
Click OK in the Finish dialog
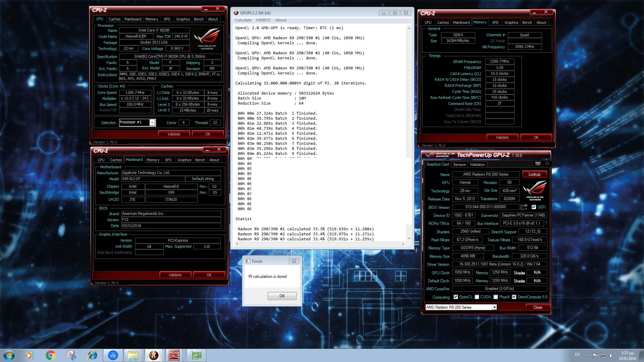pyautogui.click(x=282, y=296)
